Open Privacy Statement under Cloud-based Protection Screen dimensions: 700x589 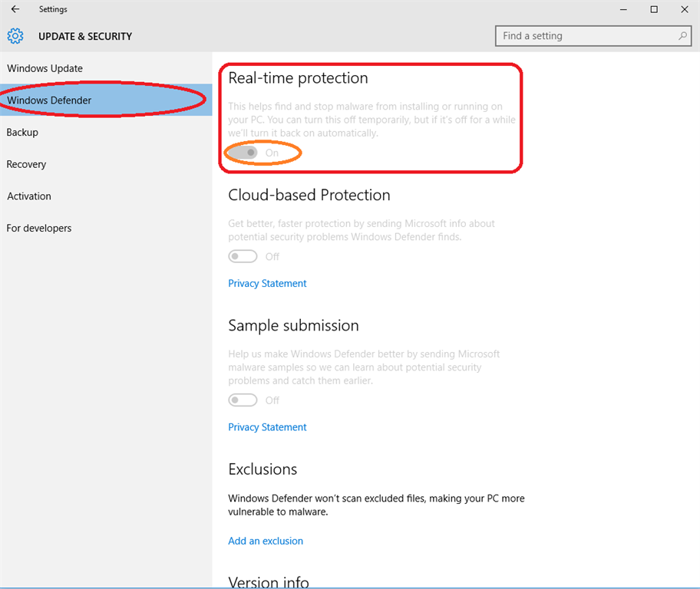point(267,283)
